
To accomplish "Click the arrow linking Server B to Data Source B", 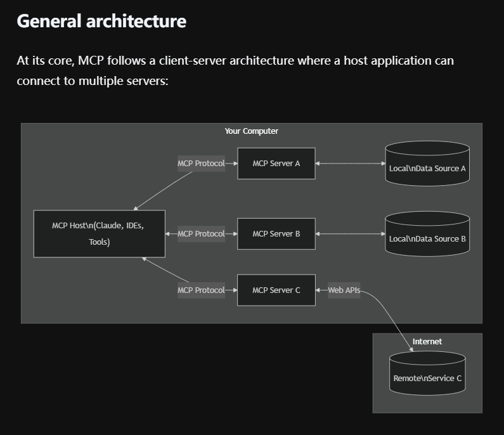I will (x=351, y=234).
